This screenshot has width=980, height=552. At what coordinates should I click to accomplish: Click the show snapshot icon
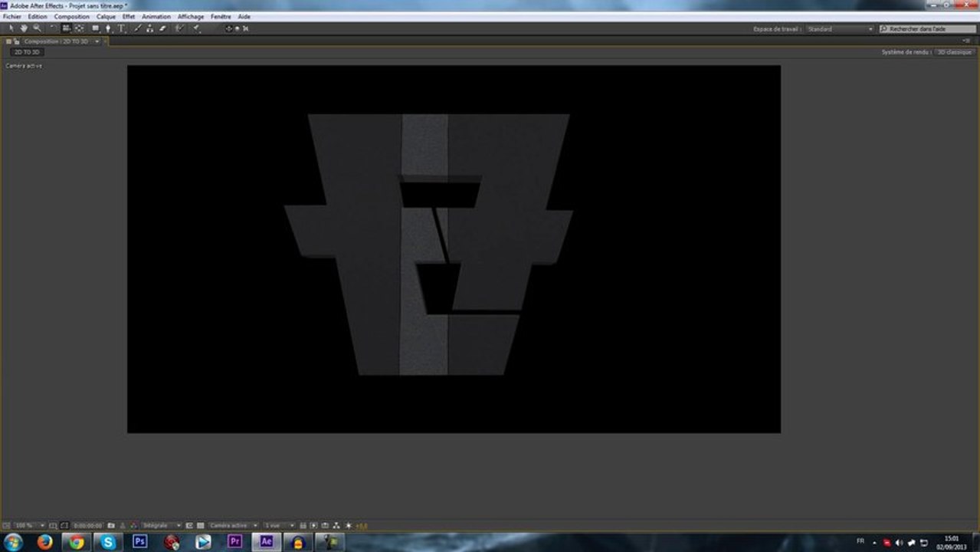[123, 525]
